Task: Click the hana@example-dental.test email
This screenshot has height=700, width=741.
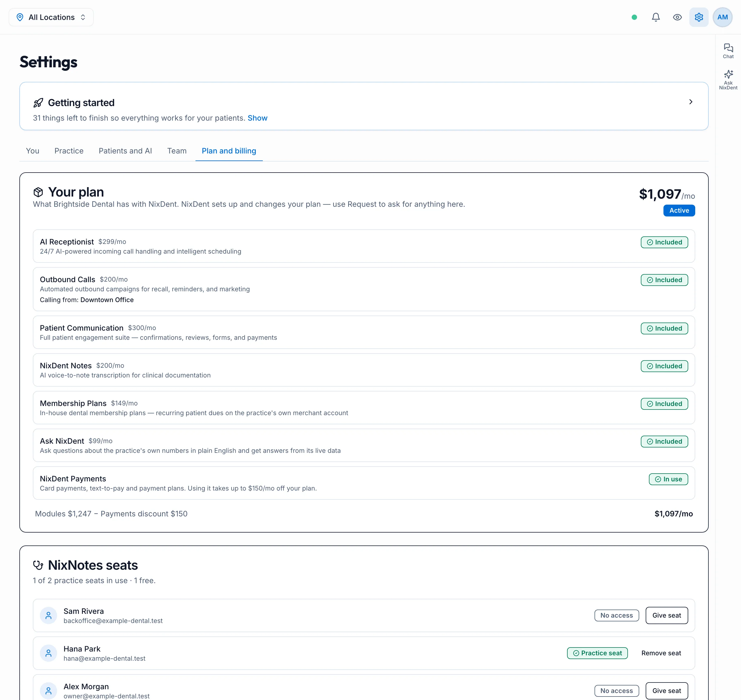Action: tap(104, 659)
